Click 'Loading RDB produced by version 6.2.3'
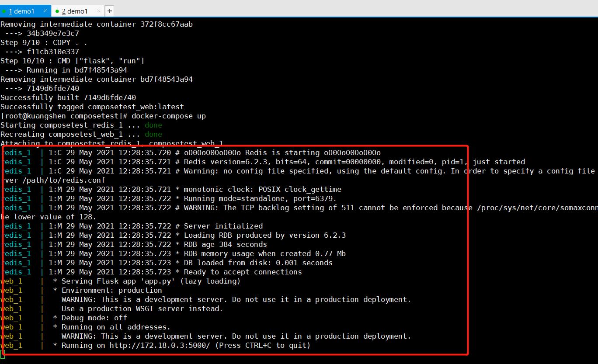 pyautogui.click(x=173, y=236)
